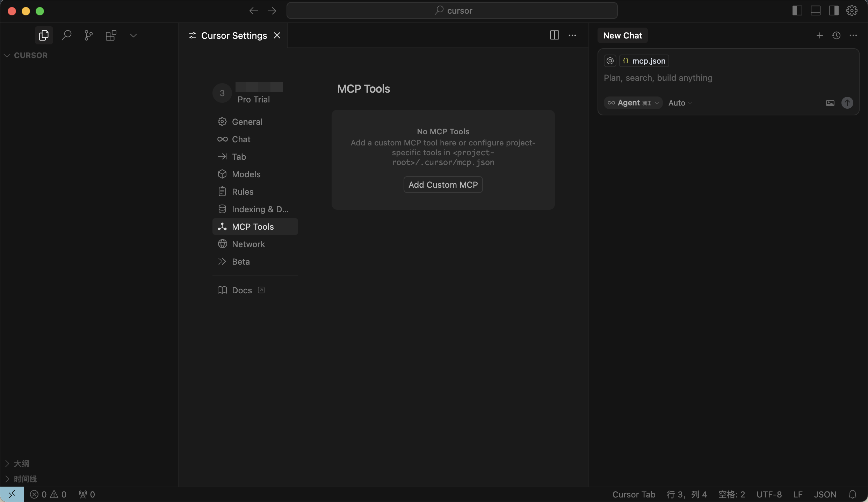868x502 pixels.
Task: Open the Extensions blocks icon
Action: pos(111,35)
